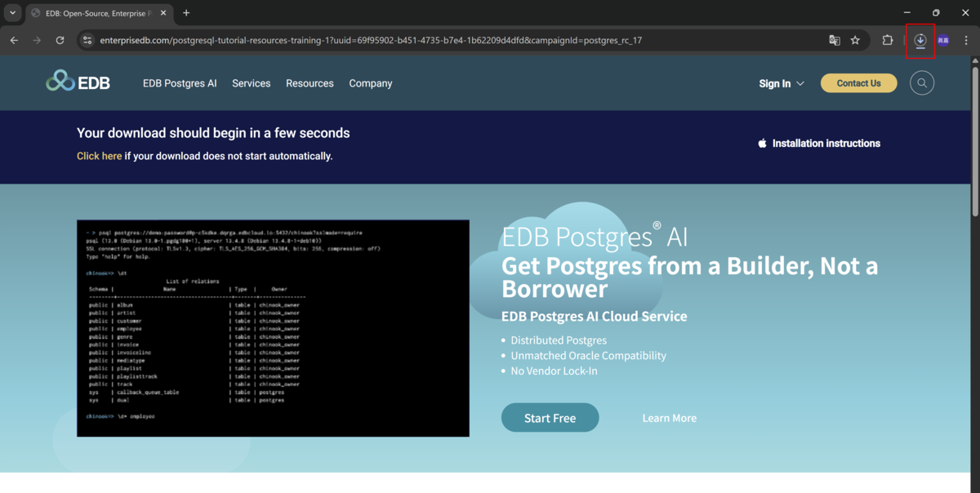Image resolution: width=980 pixels, height=493 pixels.
Task: Open the Resources menu
Action: (310, 83)
